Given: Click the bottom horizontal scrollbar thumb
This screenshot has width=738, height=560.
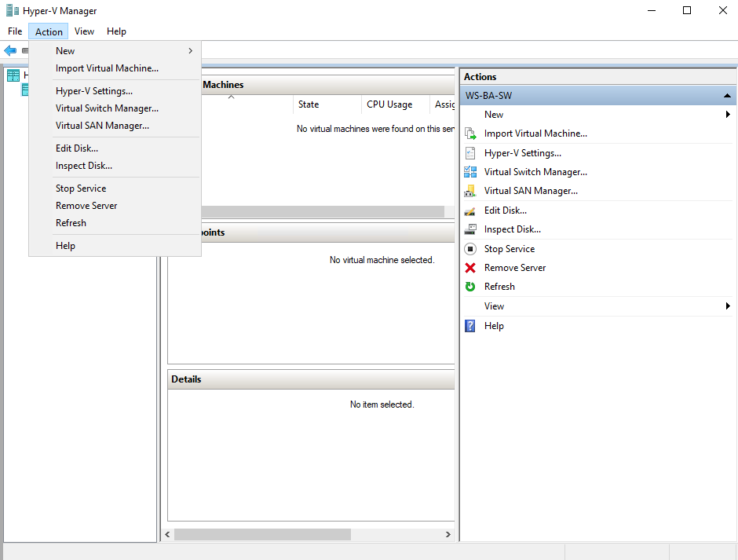Looking at the screenshot, I should (263, 535).
